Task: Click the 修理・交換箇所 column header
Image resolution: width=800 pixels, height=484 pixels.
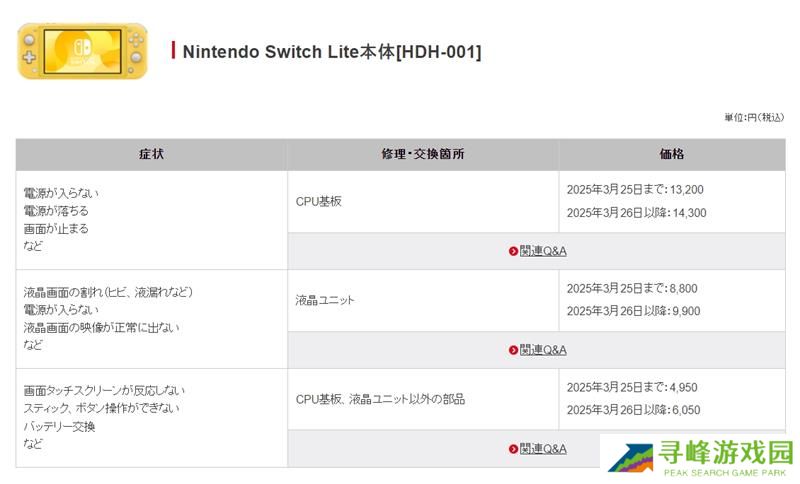Action: tap(423, 155)
